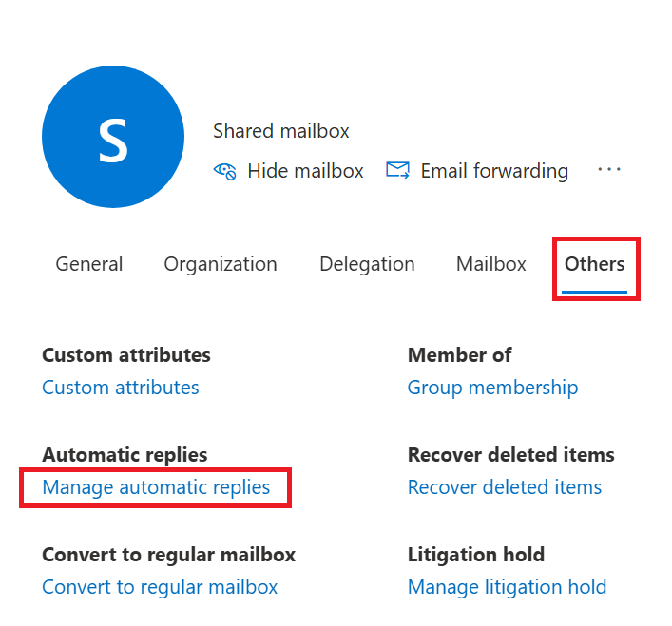Screen dimensions: 672x626
Task: Click the Litigation hold section heading
Action: point(476,555)
